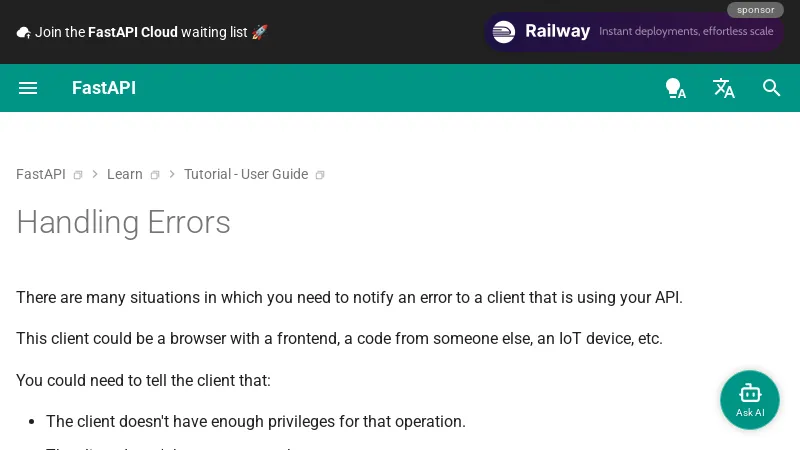Open the search magnifier icon
Viewport: 800px width, 450px height.
pyautogui.click(x=772, y=88)
